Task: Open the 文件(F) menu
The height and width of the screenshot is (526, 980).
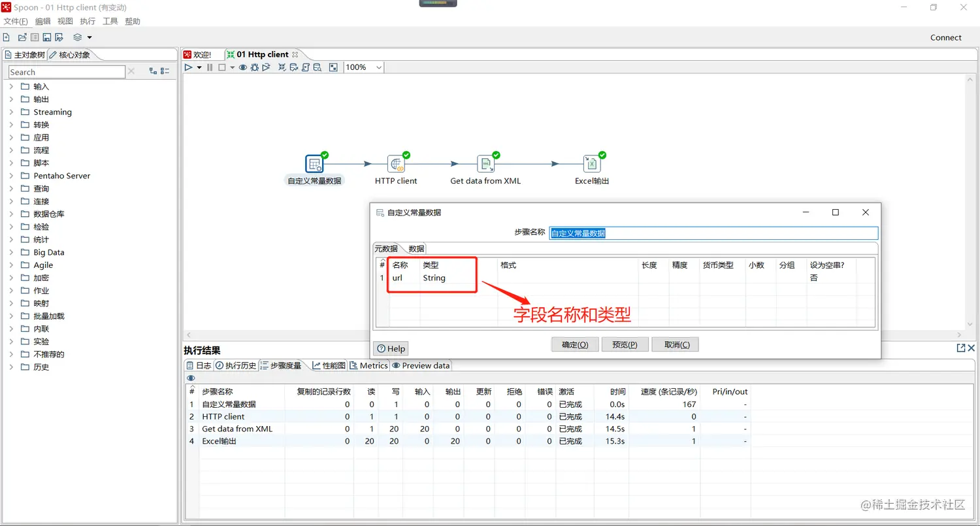Action: pyautogui.click(x=16, y=22)
